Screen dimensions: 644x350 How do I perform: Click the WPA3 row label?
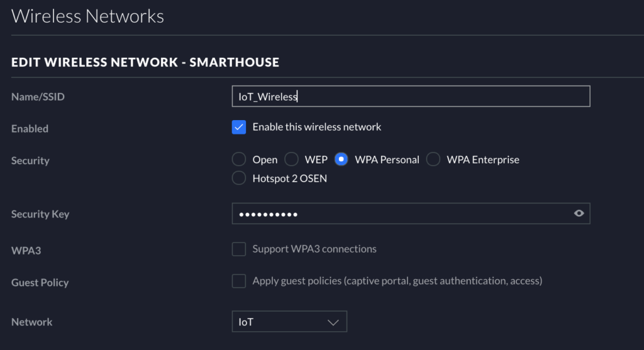[x=26, y=251]
